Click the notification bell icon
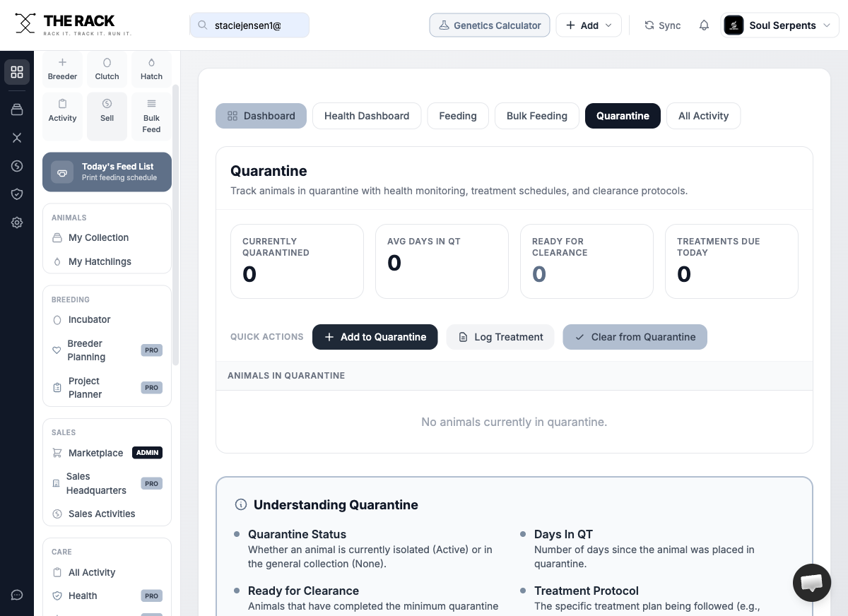The width and height of the screenshot is (848, 616). point(704,25)
